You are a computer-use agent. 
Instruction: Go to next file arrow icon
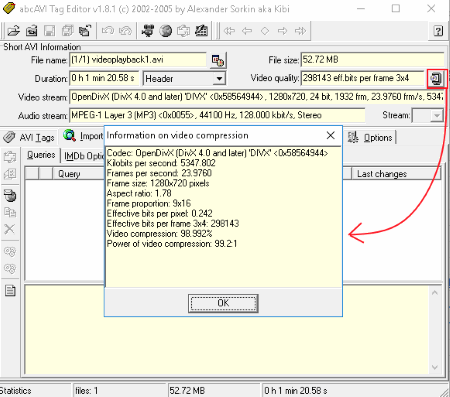(282, 31)
